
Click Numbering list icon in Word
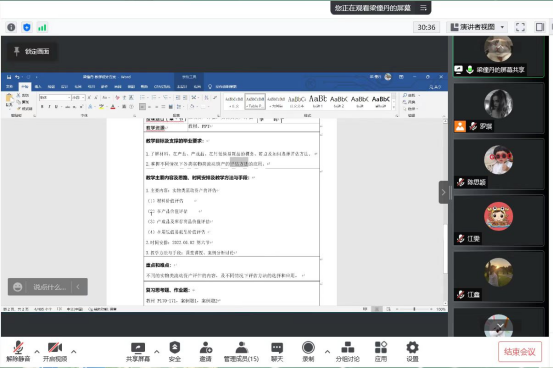[154, 97]
